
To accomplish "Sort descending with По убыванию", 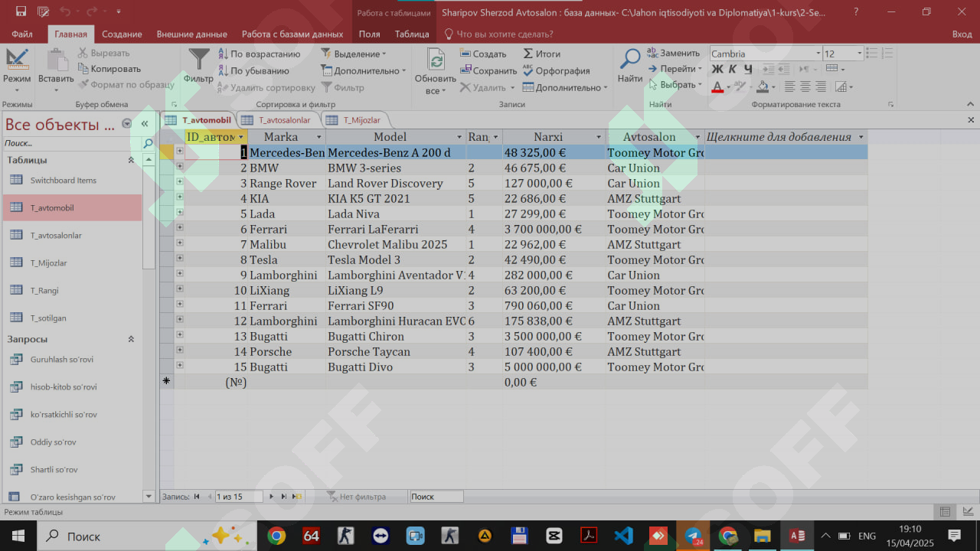I will (253, 71).
